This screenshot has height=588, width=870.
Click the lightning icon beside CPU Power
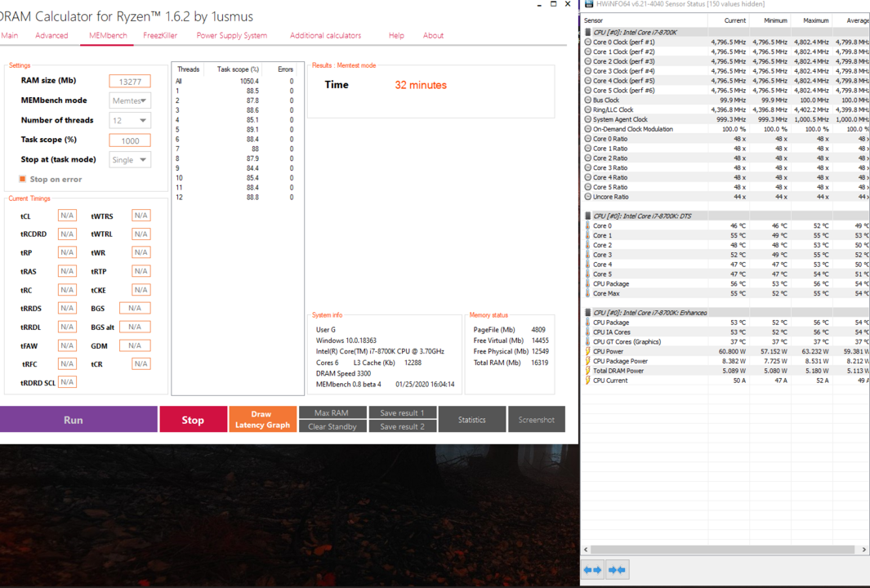pos(588,352)
